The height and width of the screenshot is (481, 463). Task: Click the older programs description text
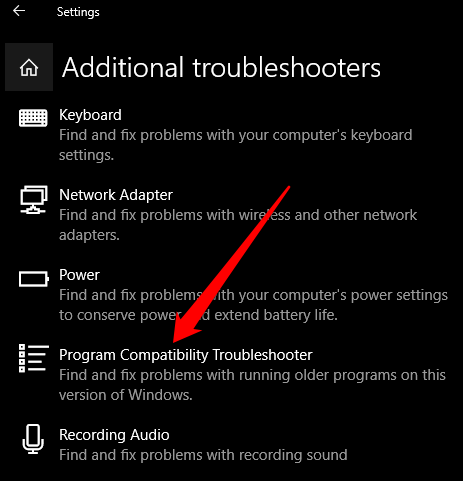click(x=252, y=385)
